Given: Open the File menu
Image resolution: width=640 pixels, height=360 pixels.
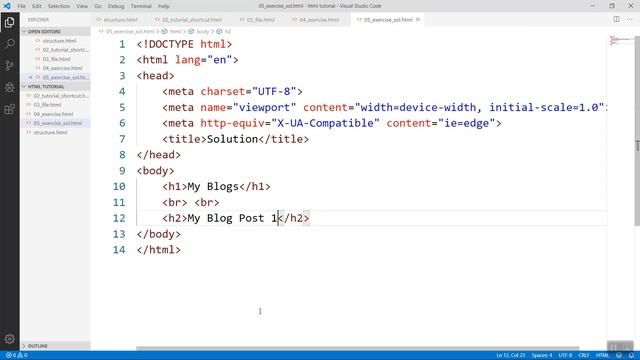Looking at the screenshot, I should (22, 6).
